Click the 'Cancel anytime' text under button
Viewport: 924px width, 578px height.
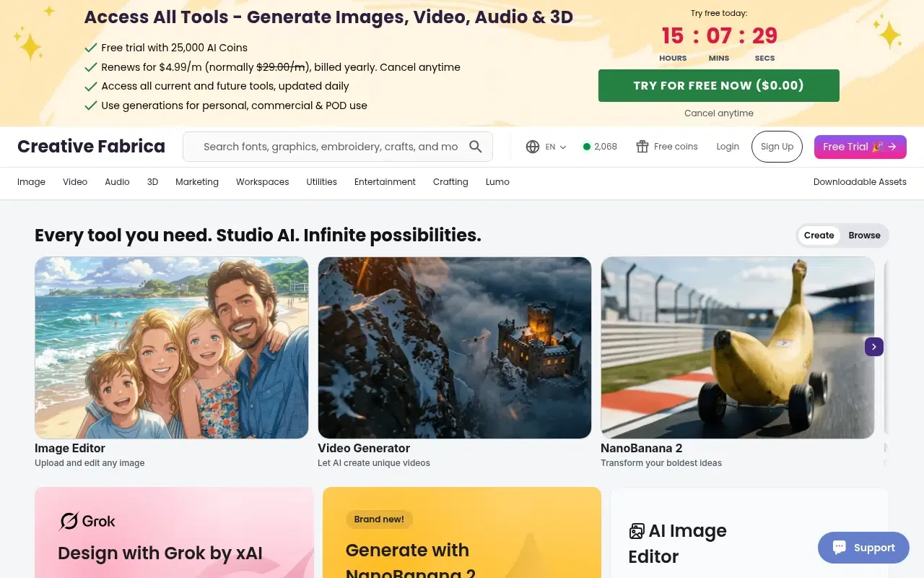719,113
